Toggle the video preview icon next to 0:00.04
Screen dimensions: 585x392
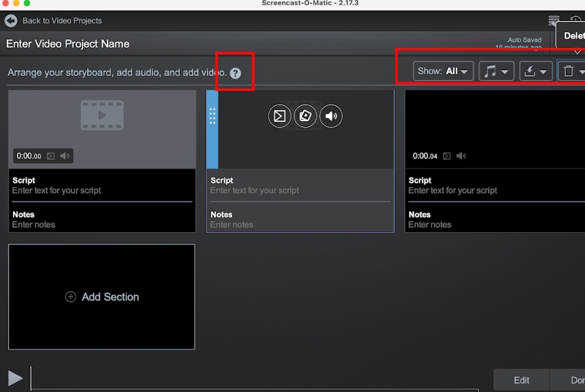(x=447, y=156)
